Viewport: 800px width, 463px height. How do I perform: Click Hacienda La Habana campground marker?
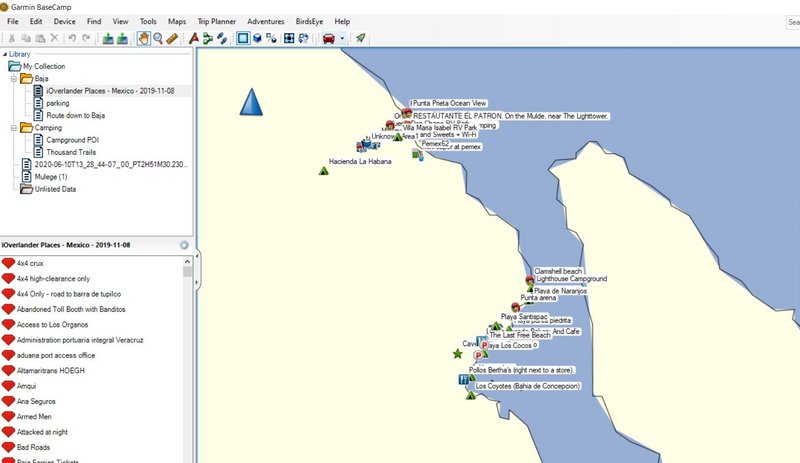point(323,171)
